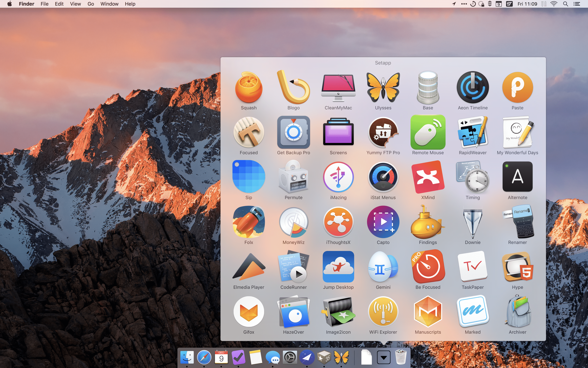Launch Image2icon
Screen dimensions: 588x368
(x=338, y=311)
